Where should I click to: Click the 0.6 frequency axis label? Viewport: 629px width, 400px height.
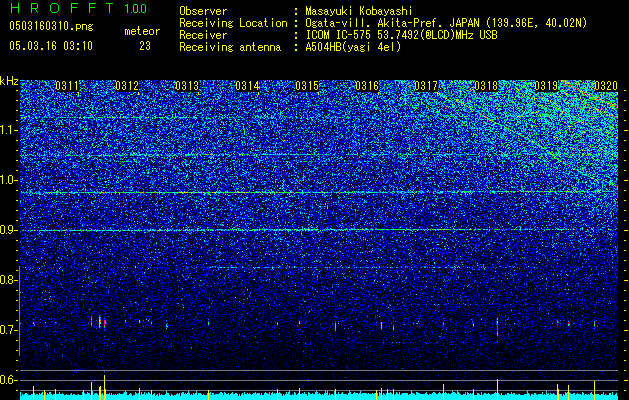click(9, 380)
